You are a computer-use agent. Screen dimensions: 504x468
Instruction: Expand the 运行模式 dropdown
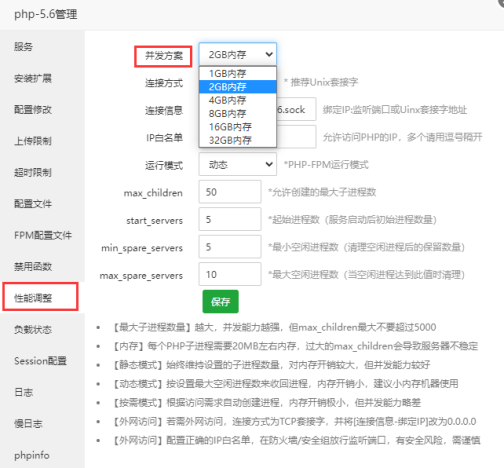tap(238, 164)
